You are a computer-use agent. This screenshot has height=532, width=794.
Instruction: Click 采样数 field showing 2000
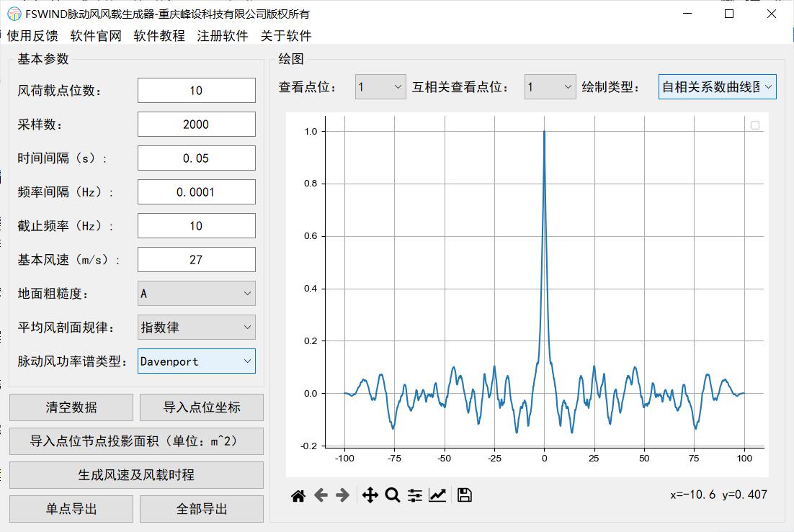pos(197,125)
